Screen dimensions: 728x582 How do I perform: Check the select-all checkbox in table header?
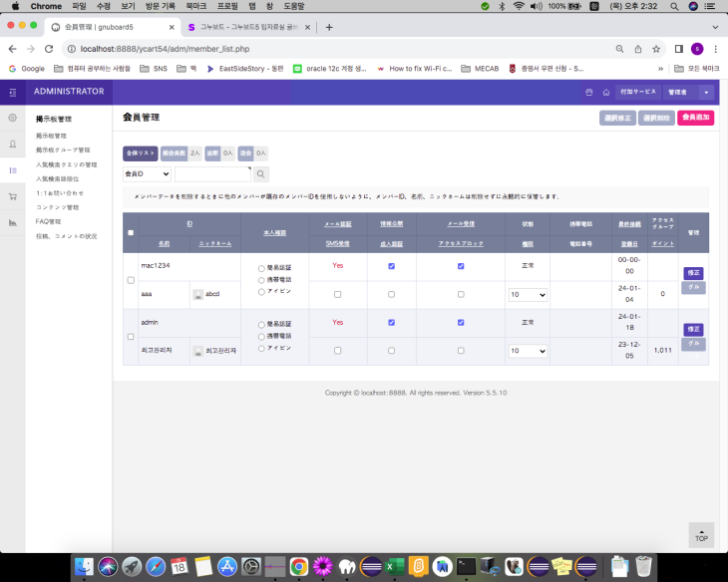click(x=130, y=233)
